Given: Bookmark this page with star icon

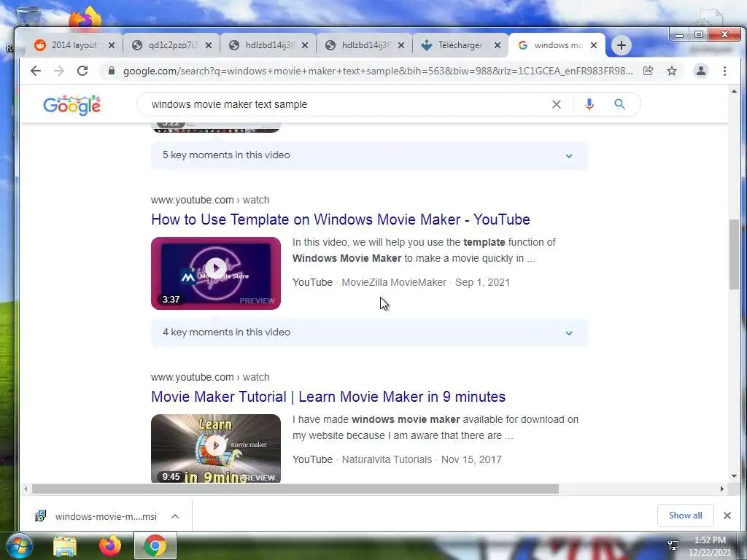Looking at the screenshot, I should [672, 71].
